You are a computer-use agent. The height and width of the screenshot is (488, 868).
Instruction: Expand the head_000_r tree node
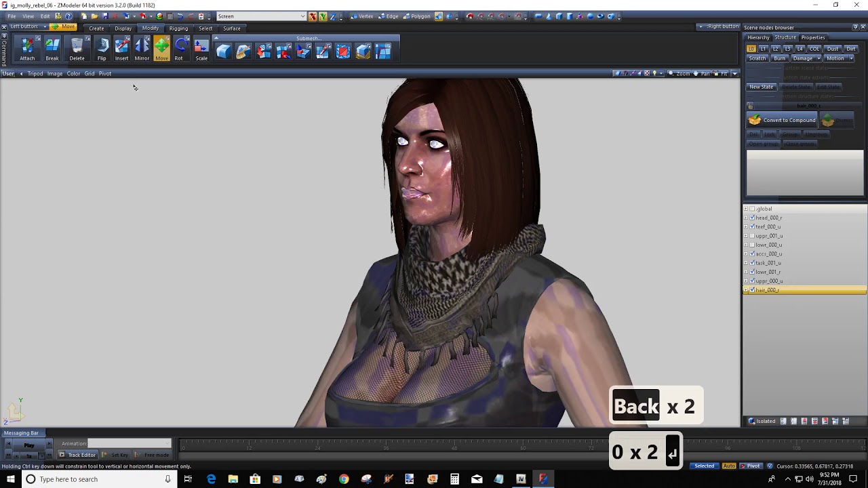(x=746, y=218)
